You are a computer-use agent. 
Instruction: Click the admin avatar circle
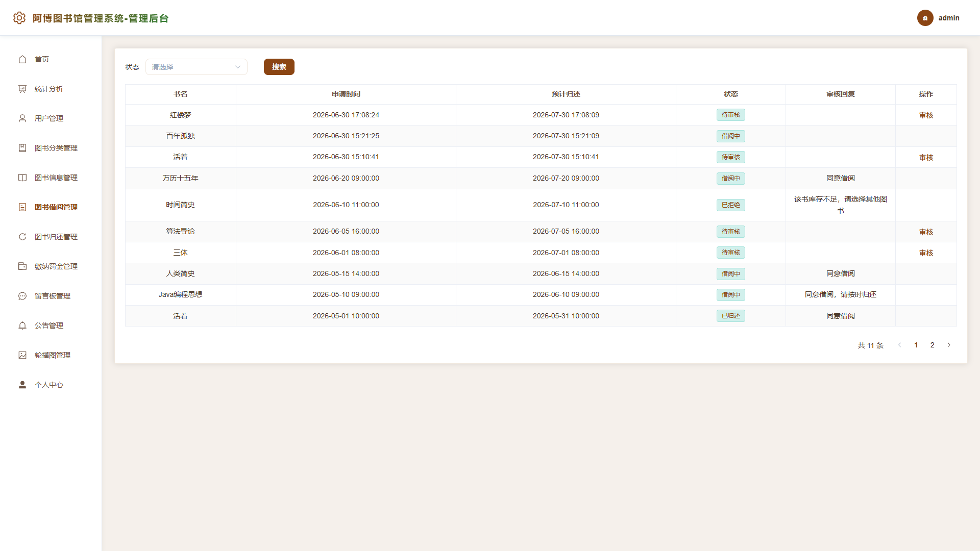click(925, 18)
